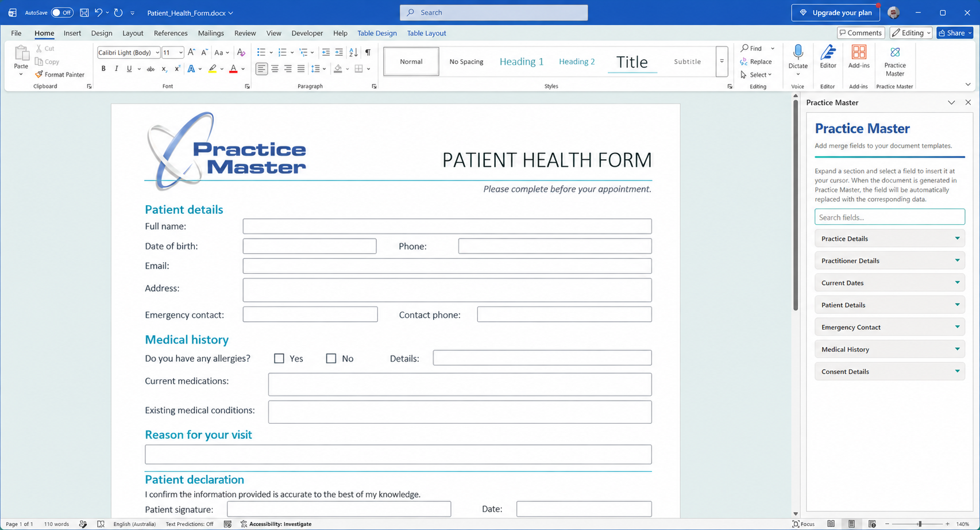Expand the Emergency Contact section

point(889,327)
